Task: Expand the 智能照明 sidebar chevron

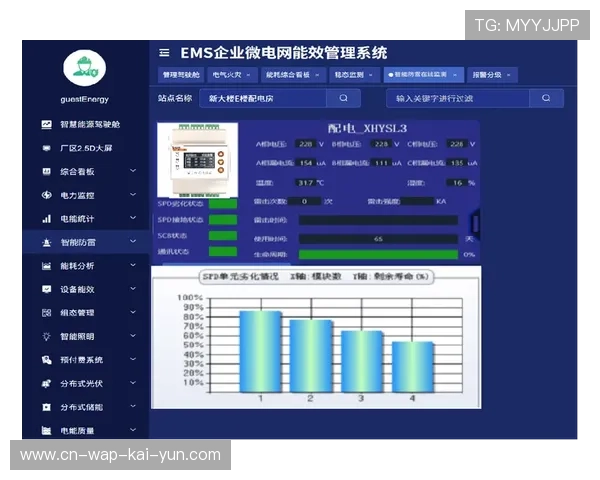Action: (133, 336)
